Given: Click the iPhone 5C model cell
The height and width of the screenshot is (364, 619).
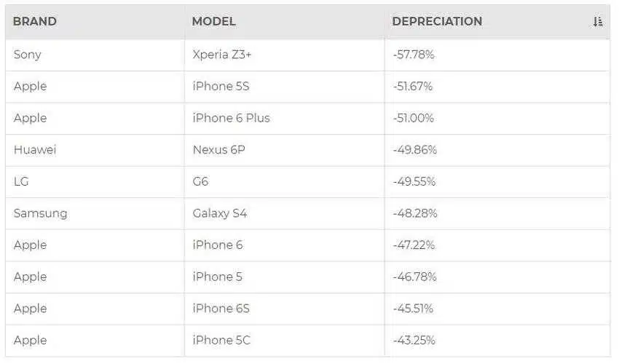Looking at the screenshot, I should coord(284,340).
